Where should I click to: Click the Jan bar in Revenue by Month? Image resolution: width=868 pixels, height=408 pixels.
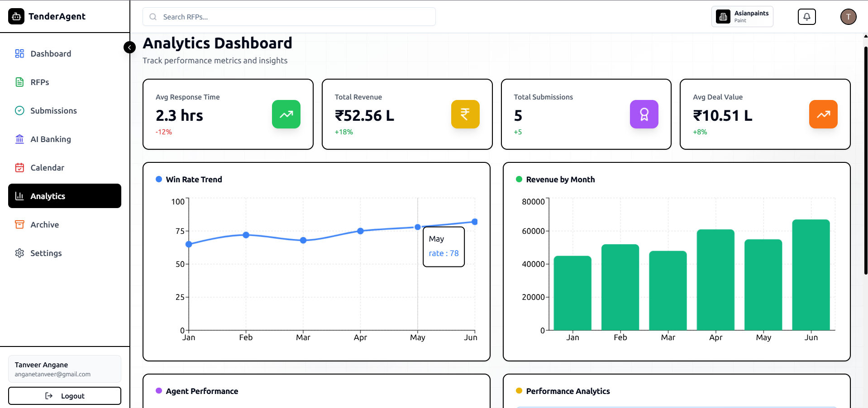tap(572, 293)
